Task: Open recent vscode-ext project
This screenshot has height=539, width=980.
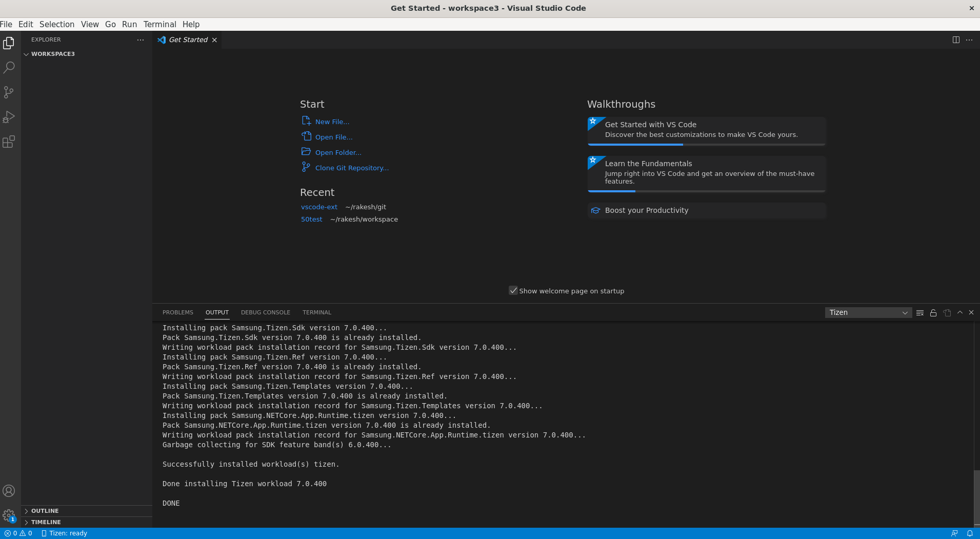Action: [319, 207]
